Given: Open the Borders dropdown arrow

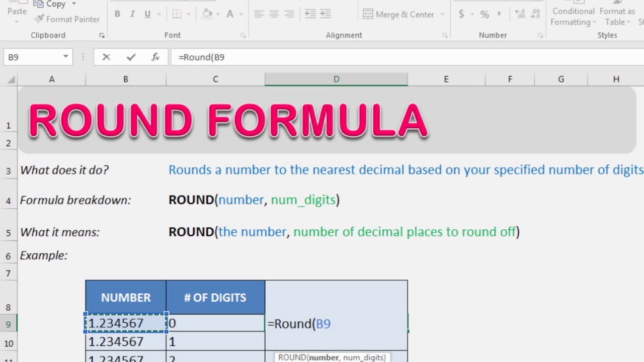Looking at the screenshot, I should 190,15.
